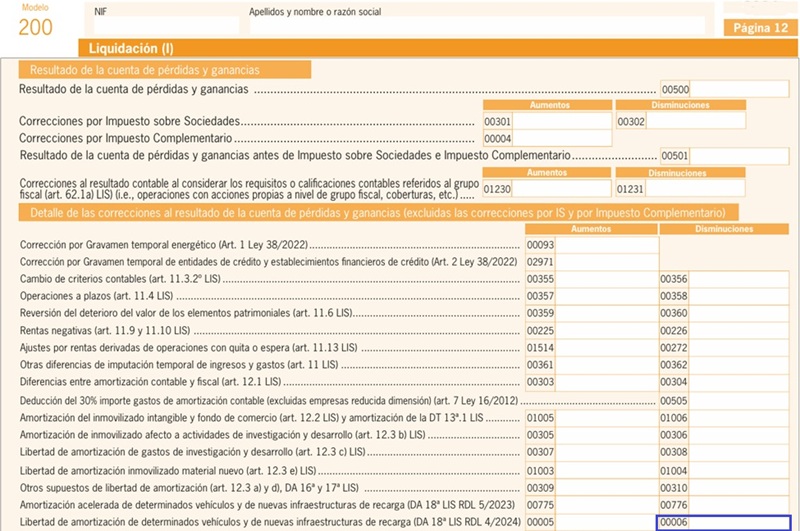Screen dimensions: 800x531
Task: Click the Correcciones por Impuesto Complementario label
Action: coord(126,138)
